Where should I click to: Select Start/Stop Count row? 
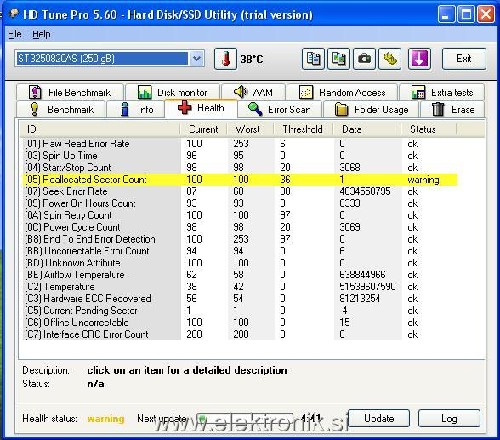241,167
